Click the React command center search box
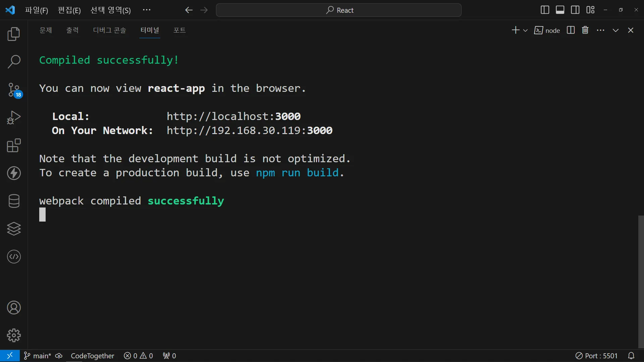 point(339,10)
